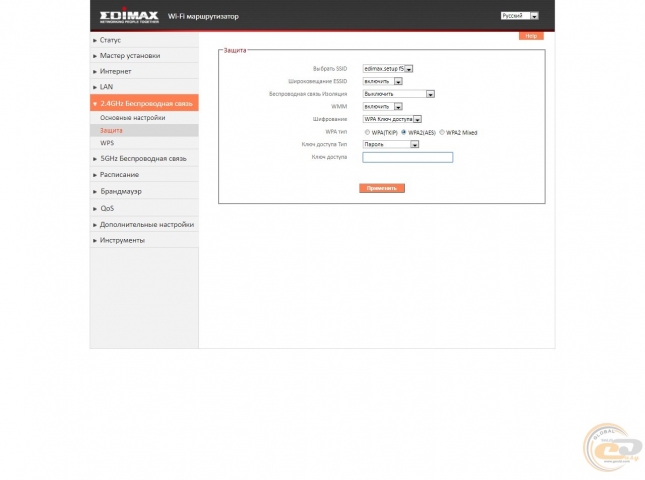The height and width of the screenshot is (480, 645).
Task: Open the Ключ доступа Тип dropdown
Action: [x=390, y=144]
